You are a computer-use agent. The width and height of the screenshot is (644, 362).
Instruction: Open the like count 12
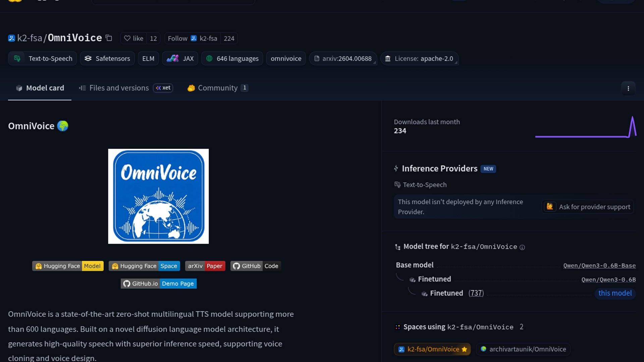[153, 38]
